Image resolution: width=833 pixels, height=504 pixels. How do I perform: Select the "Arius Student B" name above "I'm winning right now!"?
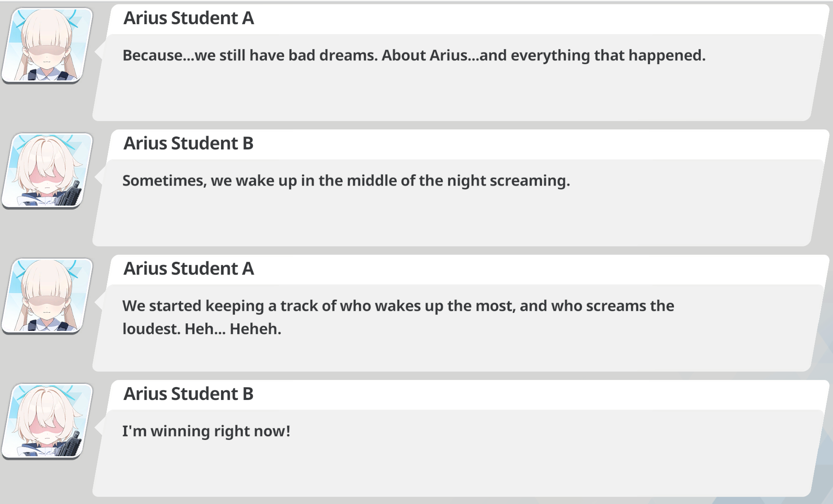[x=189, y=394]
